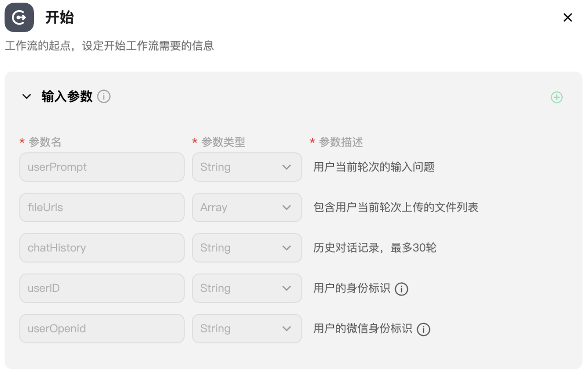This screenshot has width=588, height=391.
Task: Click description 历史对话记录，最多30轮
Action: (x=374, y=248)
